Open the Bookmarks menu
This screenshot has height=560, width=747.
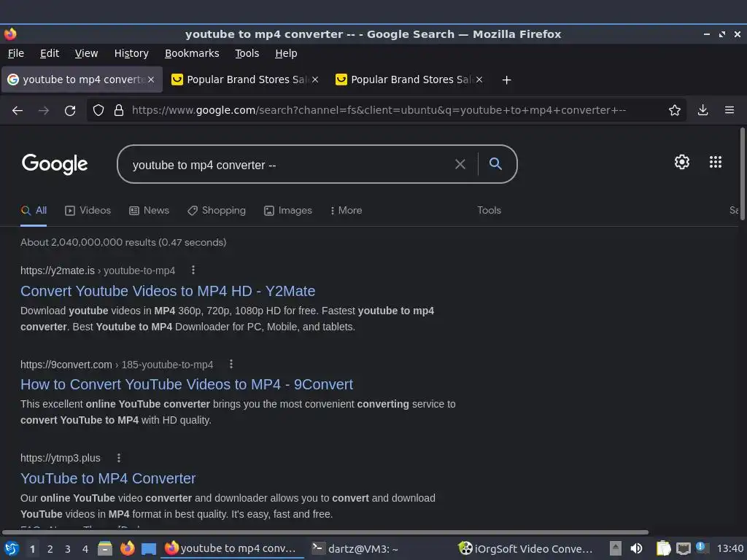pos(192,53)
